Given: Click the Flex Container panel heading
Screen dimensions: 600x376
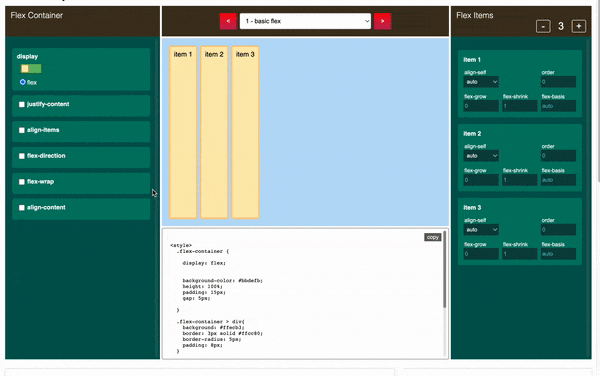Looking at the screenshot, I should 37,15.
